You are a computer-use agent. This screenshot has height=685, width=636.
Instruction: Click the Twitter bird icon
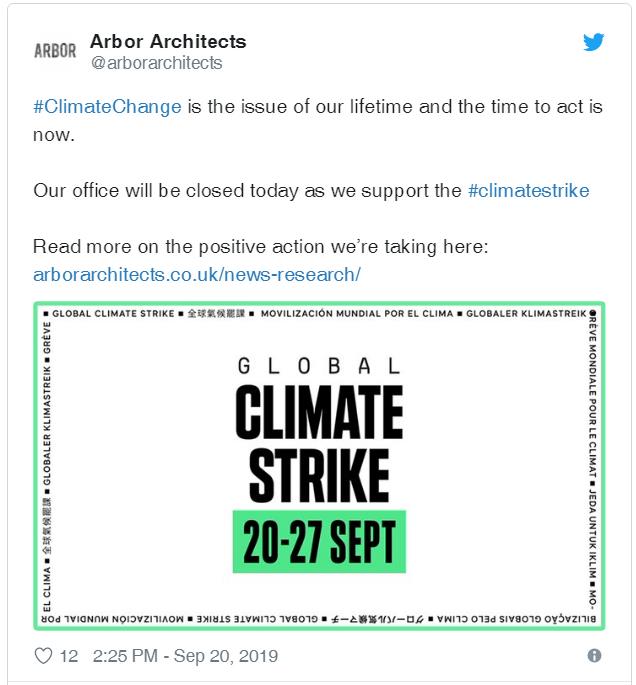594,42
